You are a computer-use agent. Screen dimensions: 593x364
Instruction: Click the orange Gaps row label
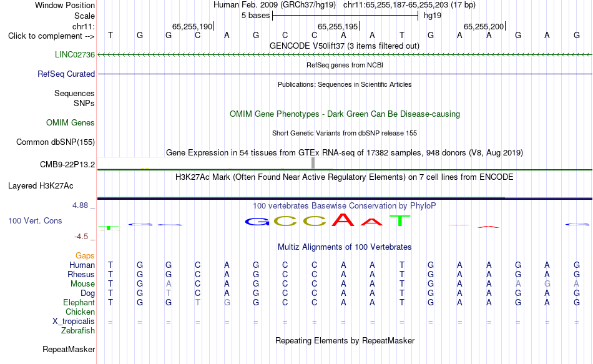pyautogui.click(x=85, y=256)
